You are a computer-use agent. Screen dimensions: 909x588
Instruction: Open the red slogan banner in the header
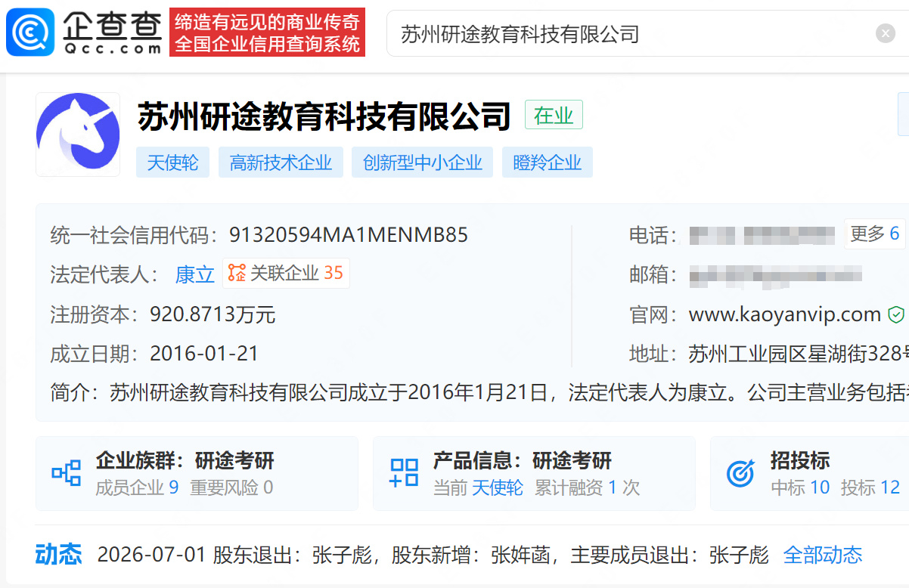point(267,32)
